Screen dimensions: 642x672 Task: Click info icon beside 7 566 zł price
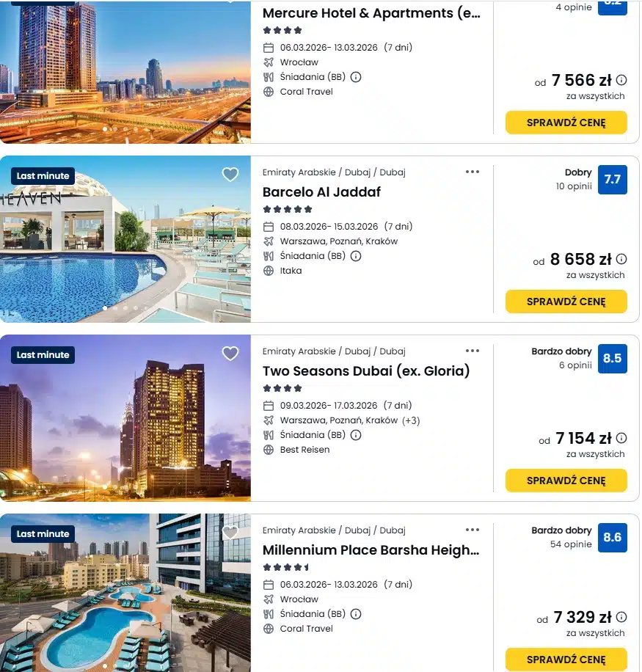tap(621, 80)
